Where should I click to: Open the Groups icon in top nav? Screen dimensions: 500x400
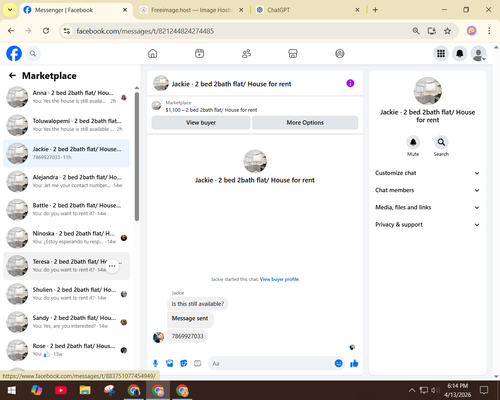[340, 53]
